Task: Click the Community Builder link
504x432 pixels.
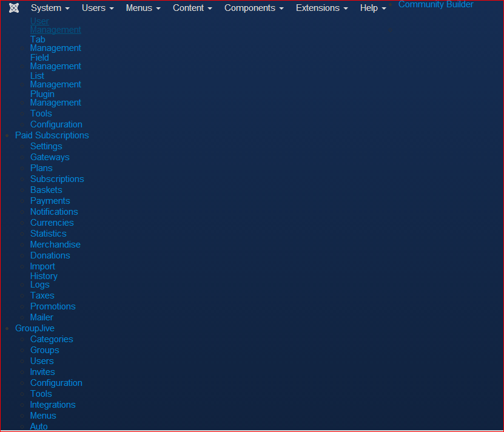Action: click(x=436, y=4)
